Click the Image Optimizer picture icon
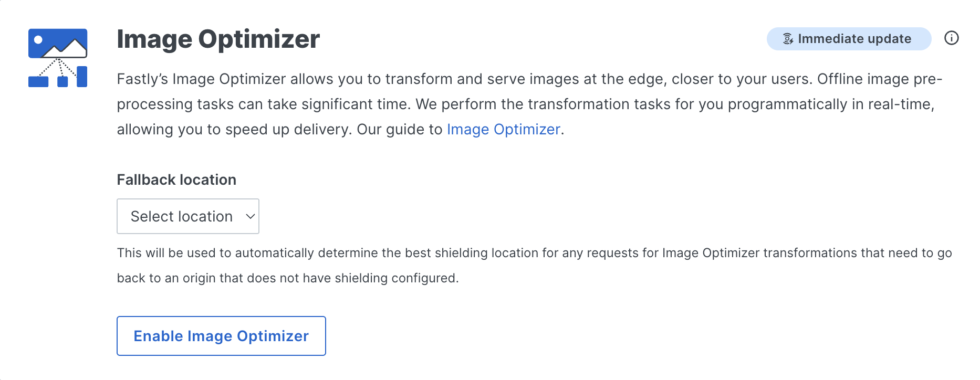 58,58
